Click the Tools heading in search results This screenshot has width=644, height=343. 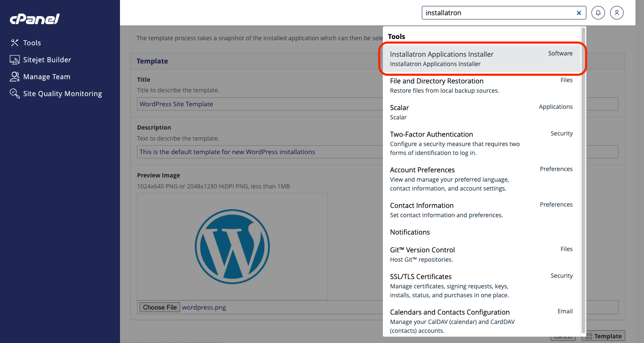(x=396, y=36)
